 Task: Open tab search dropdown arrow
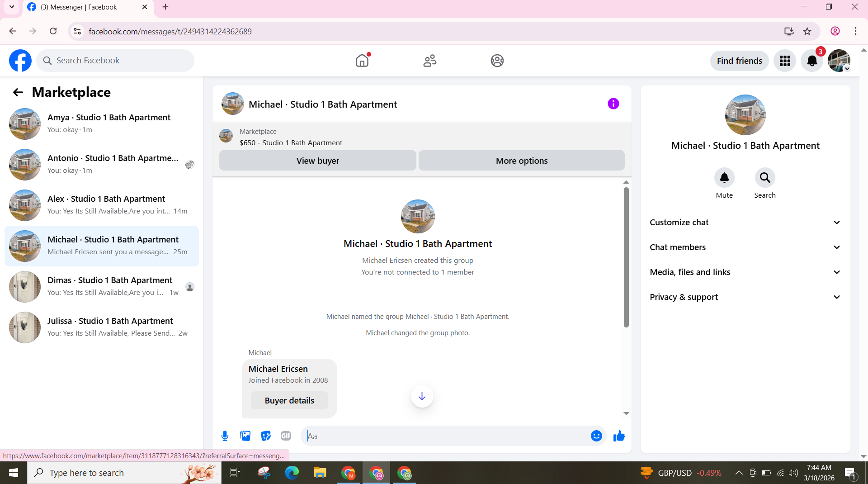pyautogui.click(x=12, y=7)
